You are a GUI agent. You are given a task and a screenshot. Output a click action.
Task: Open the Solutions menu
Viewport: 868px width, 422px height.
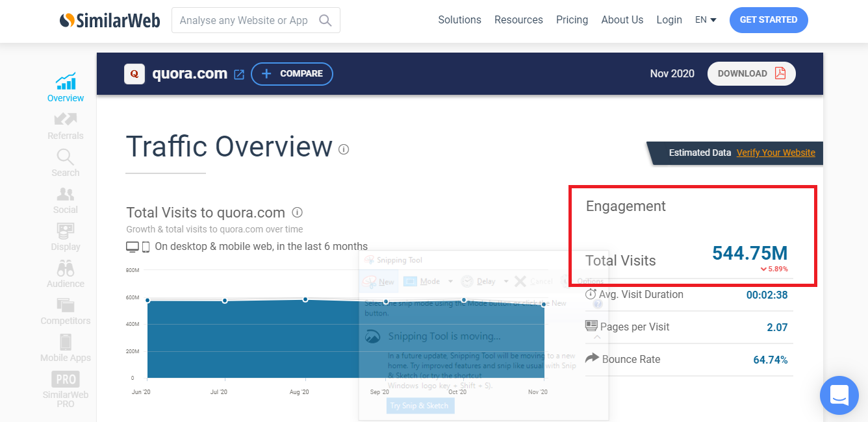[459, 20]
